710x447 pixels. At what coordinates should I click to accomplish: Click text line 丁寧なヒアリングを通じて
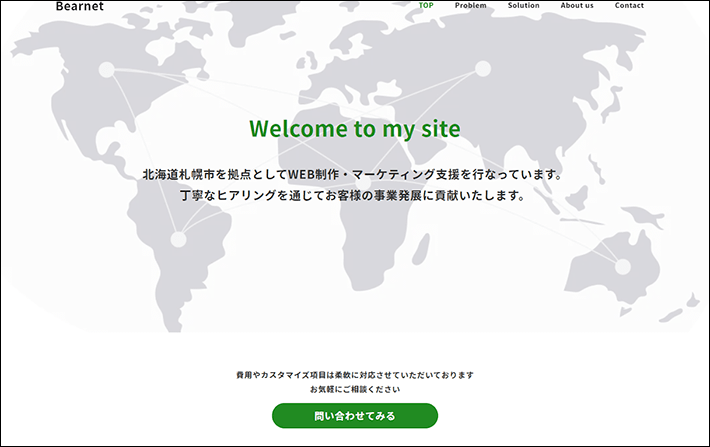[x=353, y=196]
